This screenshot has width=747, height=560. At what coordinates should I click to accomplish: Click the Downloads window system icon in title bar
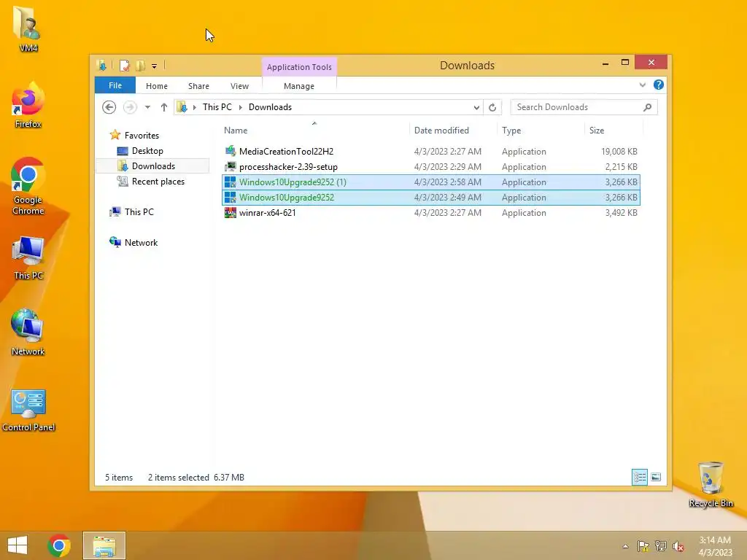(101, 66)
